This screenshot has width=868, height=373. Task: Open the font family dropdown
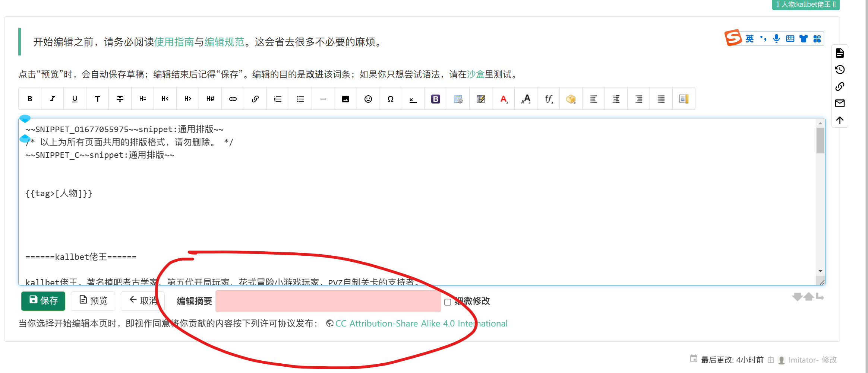pos(549,99)
